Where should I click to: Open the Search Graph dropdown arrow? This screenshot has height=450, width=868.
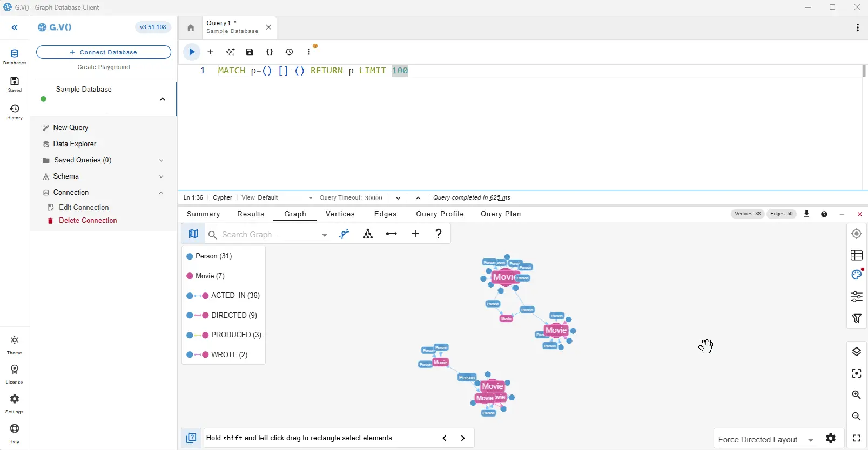tap(325, 235)
